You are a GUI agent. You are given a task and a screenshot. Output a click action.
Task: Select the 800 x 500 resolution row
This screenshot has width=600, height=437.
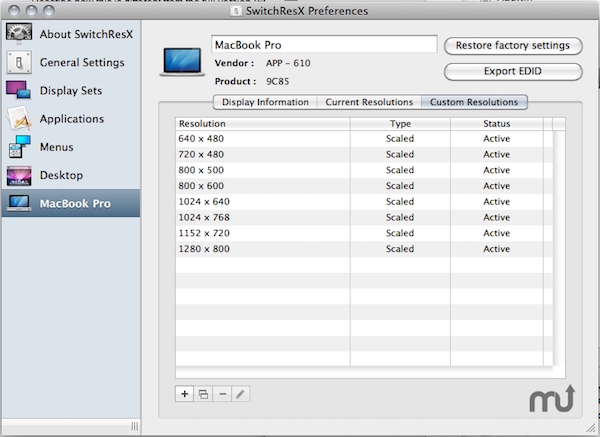coord(364,170)
